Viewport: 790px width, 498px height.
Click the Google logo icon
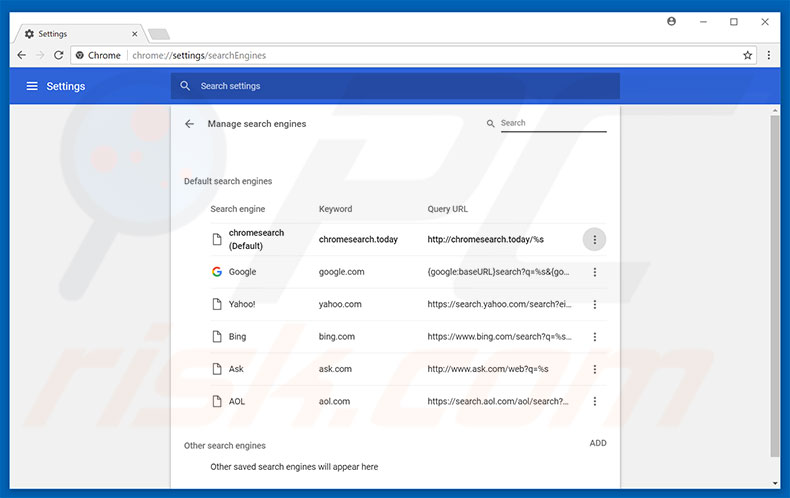pos(217,272)
